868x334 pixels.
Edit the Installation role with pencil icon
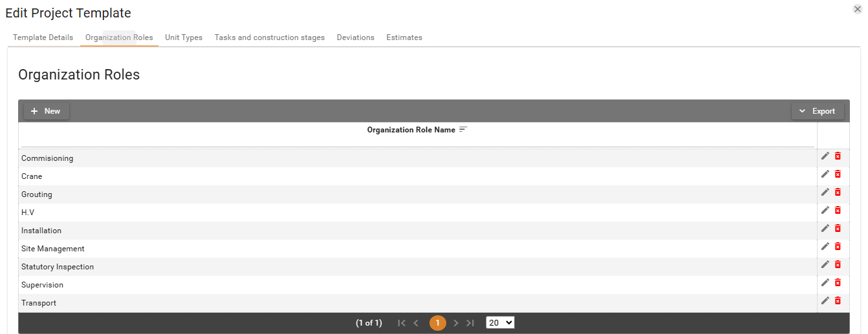(x=825, y=228)
